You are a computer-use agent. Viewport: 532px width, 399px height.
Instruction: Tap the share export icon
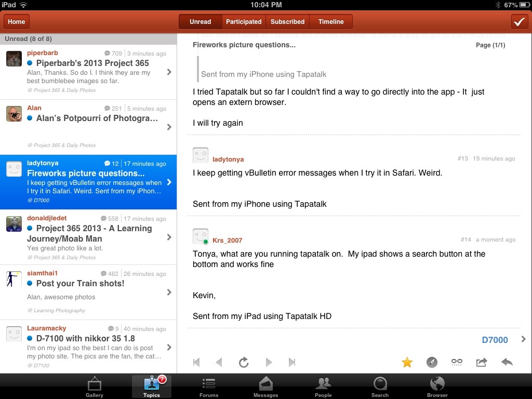pyautogui.click(x=482, y=363)
